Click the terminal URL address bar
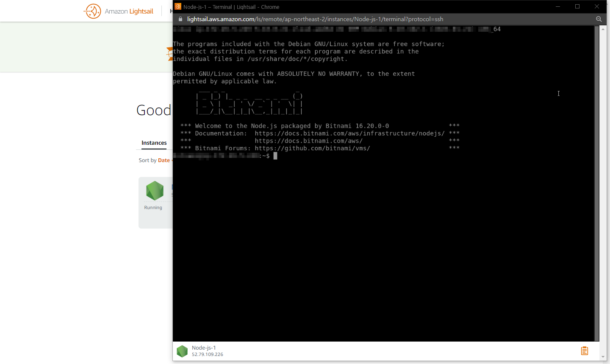 click(x=315, y=19)
